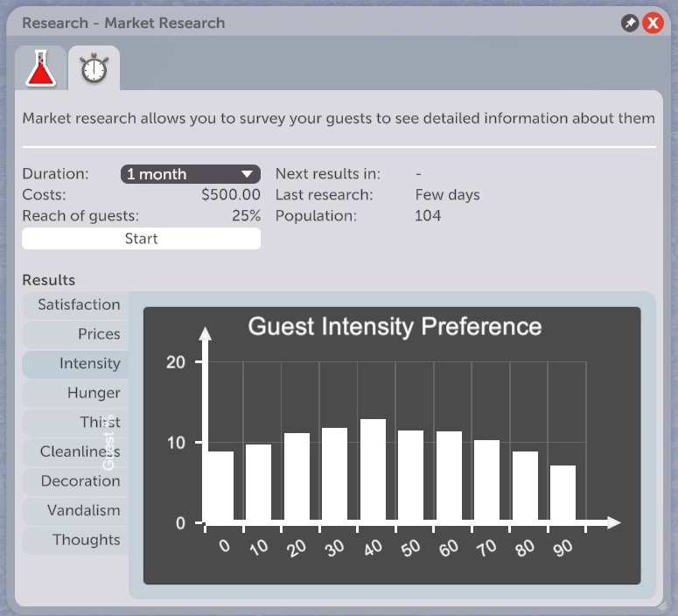Select the Satisfaction results tab

(x=75, y=304)
